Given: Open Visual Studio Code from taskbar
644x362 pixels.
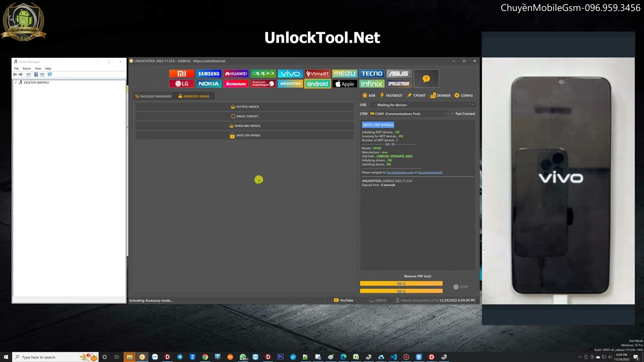Looking at the screenshot, I should tap(393, 357).
